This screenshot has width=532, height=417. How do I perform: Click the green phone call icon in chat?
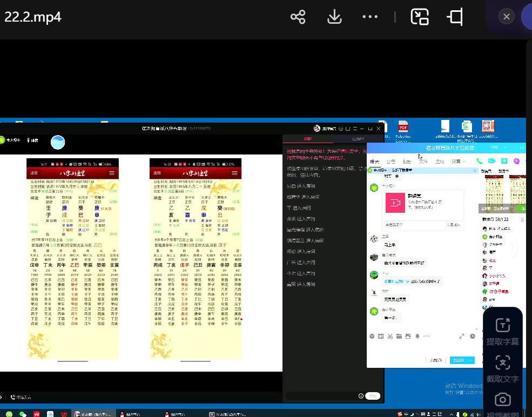click(480, 161)
